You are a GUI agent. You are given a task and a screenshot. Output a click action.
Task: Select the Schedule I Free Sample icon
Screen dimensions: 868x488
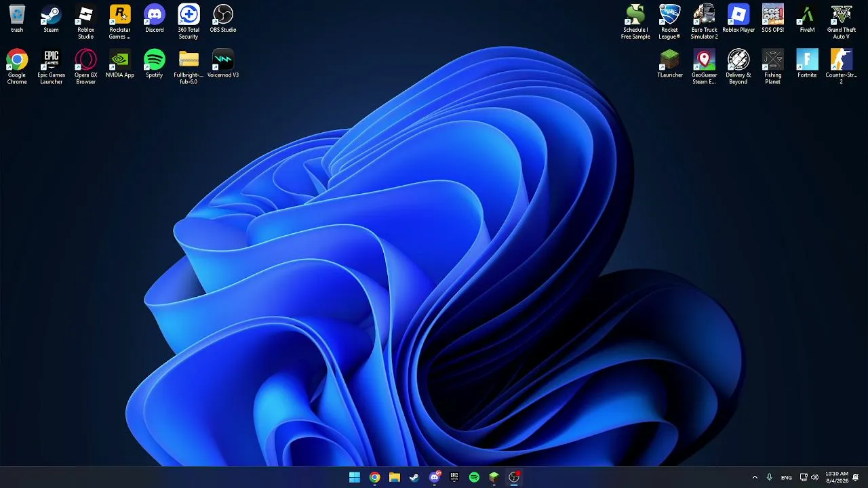coord(635,22)
